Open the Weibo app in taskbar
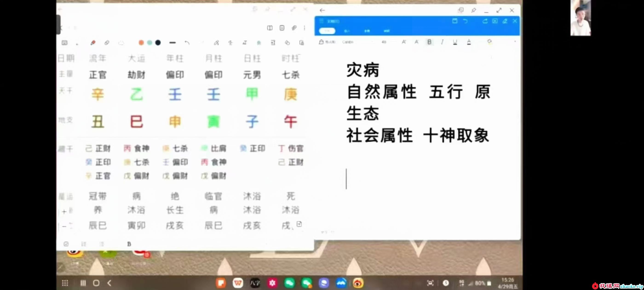Image resolution: width=644 pixels, height=290 pixels. pyautogui.click(x=358, y=283)
